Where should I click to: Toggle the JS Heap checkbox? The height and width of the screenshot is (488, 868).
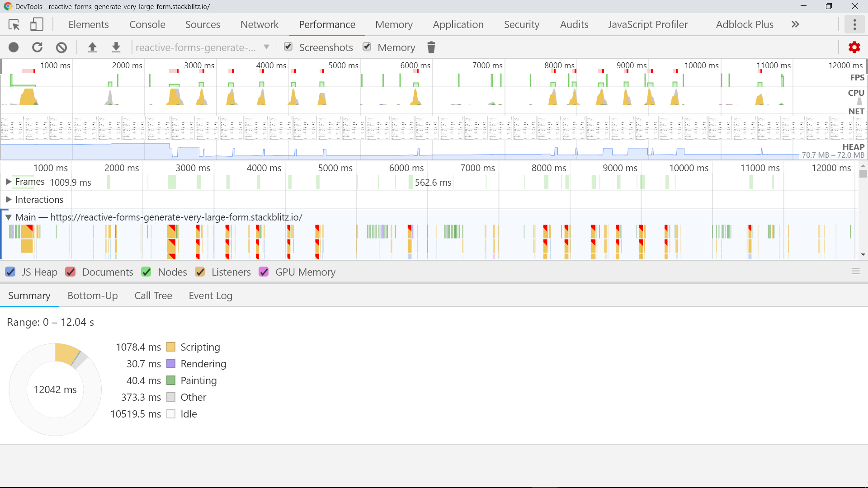10,272
